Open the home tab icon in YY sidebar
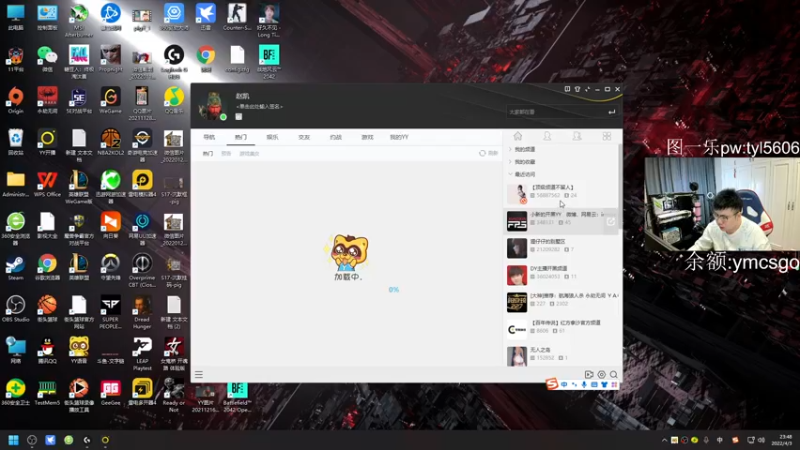Viewport: 800px width, 450px height. pos(517,136)
